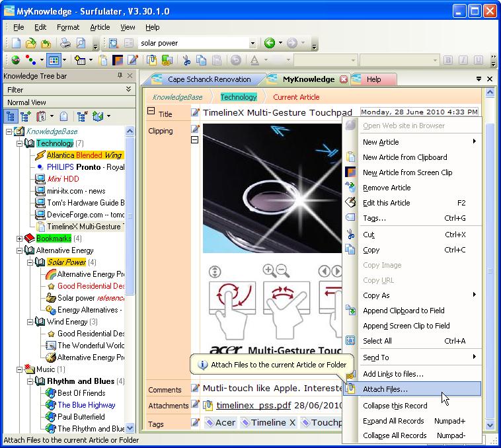The image size is (501, 448).
Task: Open the Send To submenu
Action: pos(412,357)
